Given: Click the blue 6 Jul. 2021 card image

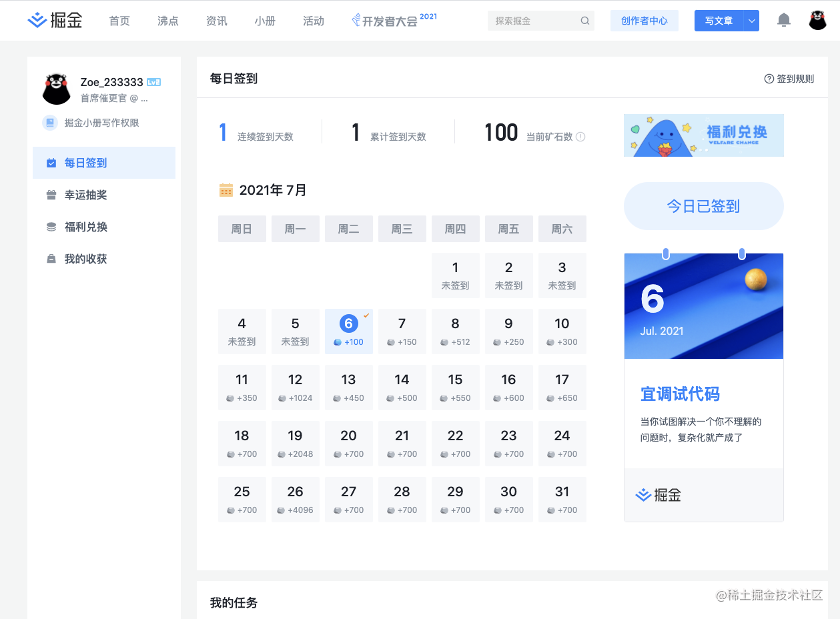Looking at the screenshot, I should tap(704, 306).
